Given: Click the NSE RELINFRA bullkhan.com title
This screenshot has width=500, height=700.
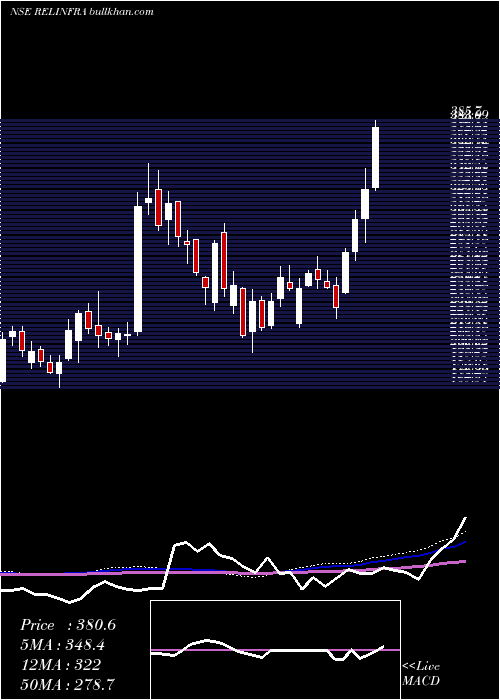Looking at the screenshot, I should 82,12.
